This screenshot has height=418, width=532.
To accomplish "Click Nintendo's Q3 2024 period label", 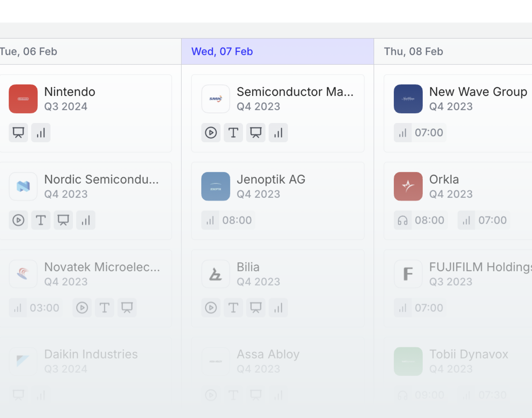I will tap(66, 107).
